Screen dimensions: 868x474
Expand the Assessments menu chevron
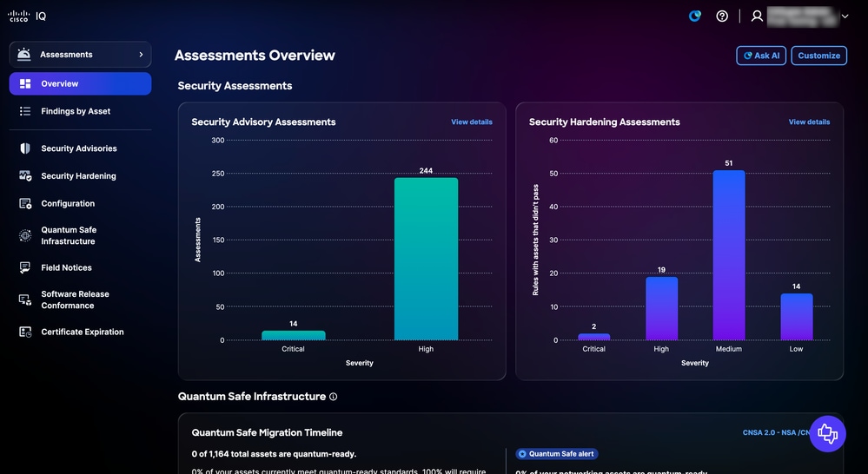[x=141, y=54]
